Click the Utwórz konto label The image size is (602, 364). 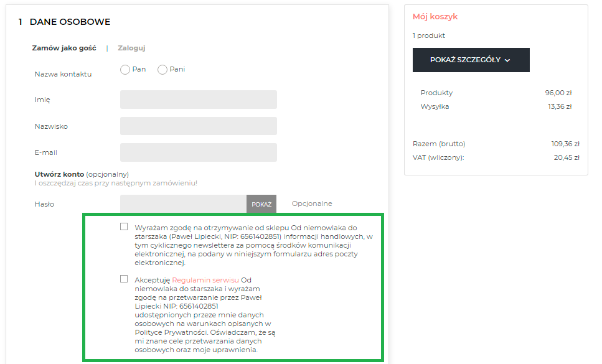59,174
